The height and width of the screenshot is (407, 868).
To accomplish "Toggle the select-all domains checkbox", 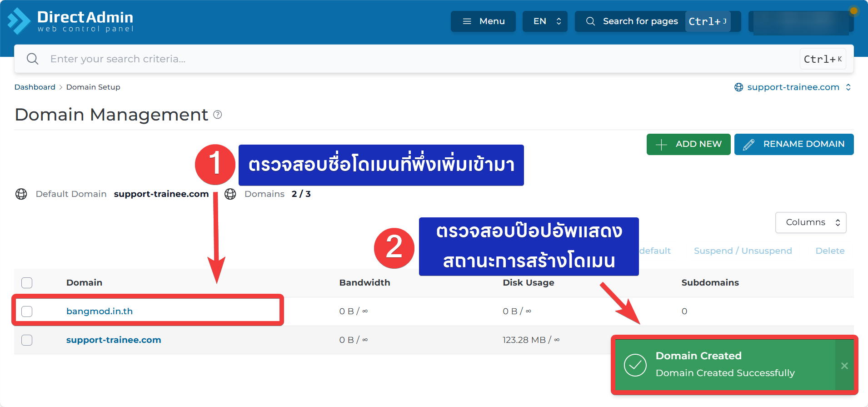I will 27,283.
